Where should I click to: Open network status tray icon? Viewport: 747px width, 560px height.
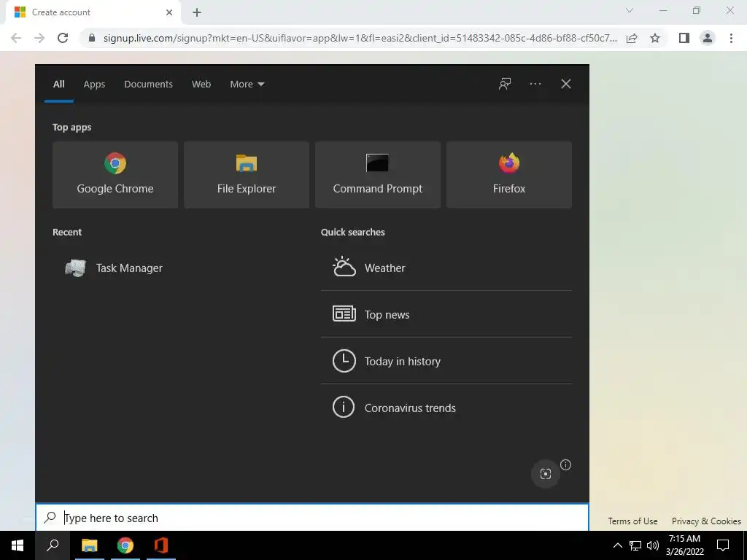click(635, 545)
